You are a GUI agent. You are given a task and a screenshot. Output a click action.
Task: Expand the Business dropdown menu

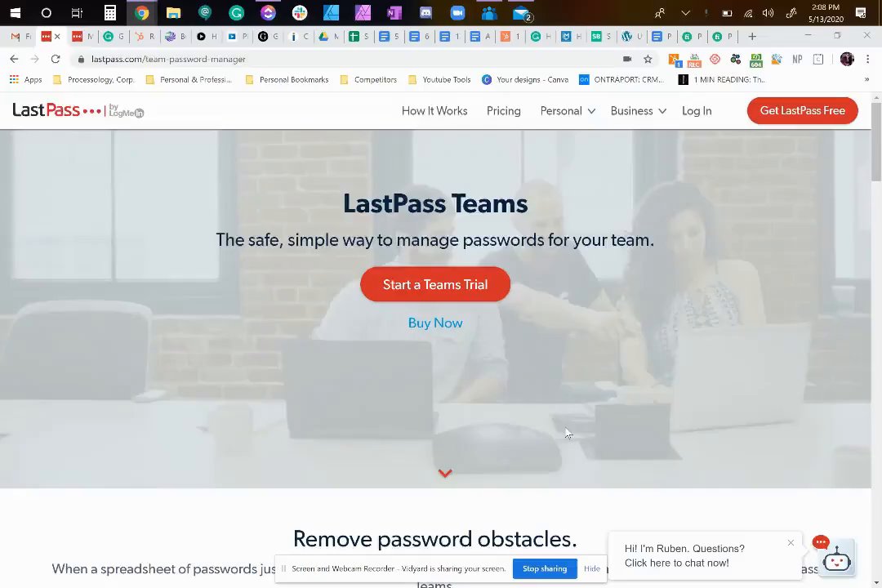[639, 111]
